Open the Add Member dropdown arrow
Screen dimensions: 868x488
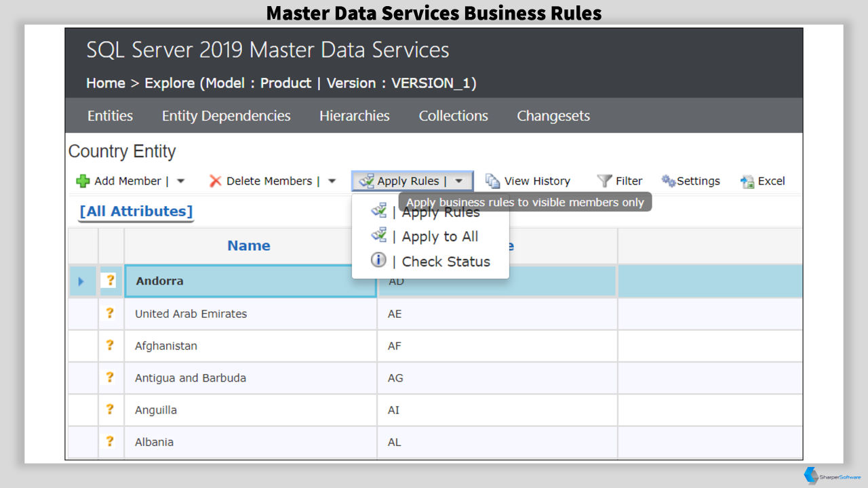(x=180, y=181)
